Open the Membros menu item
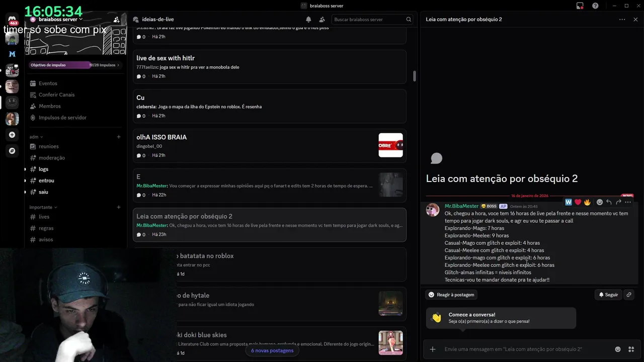 [x=50, y=106]
